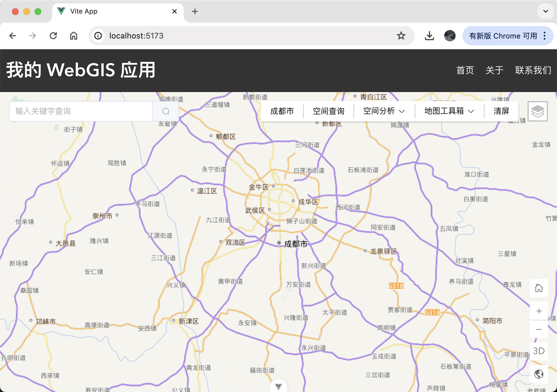557x392 pixels.
Task: Click the search magnifier button
Action: pos(166,111)
